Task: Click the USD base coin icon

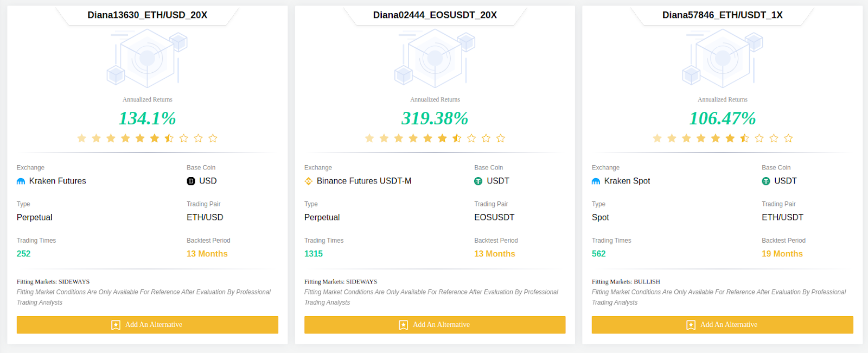Action: 191,181
